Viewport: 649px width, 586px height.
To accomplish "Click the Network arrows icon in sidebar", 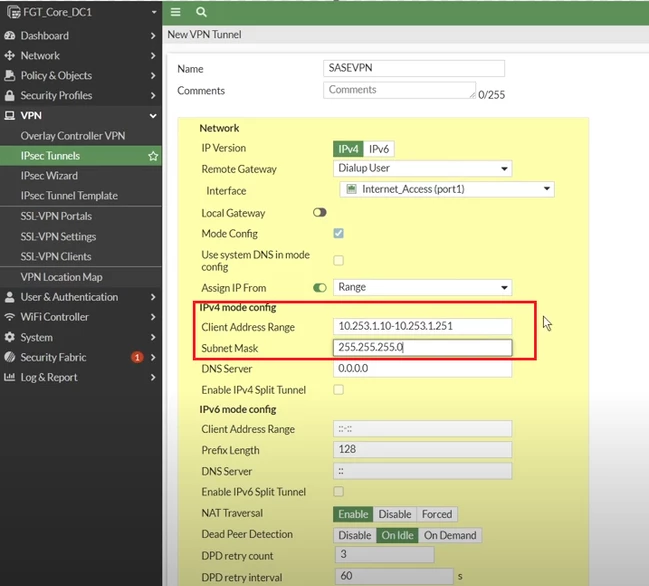I will pyautogui.click(x=10, y=55).
